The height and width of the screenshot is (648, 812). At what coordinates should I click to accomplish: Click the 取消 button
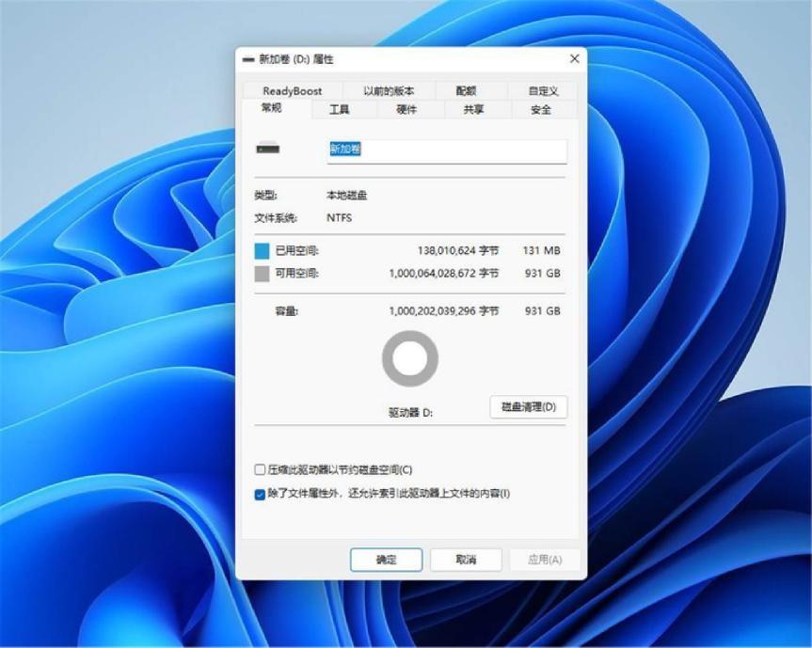pyautogui.click(x=466, y=560)
